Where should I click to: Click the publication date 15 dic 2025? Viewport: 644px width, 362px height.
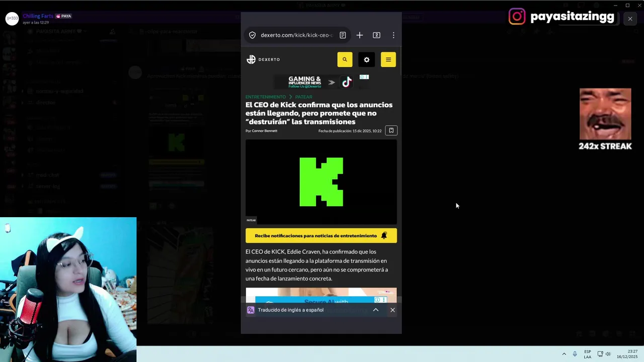click(350, 131)
